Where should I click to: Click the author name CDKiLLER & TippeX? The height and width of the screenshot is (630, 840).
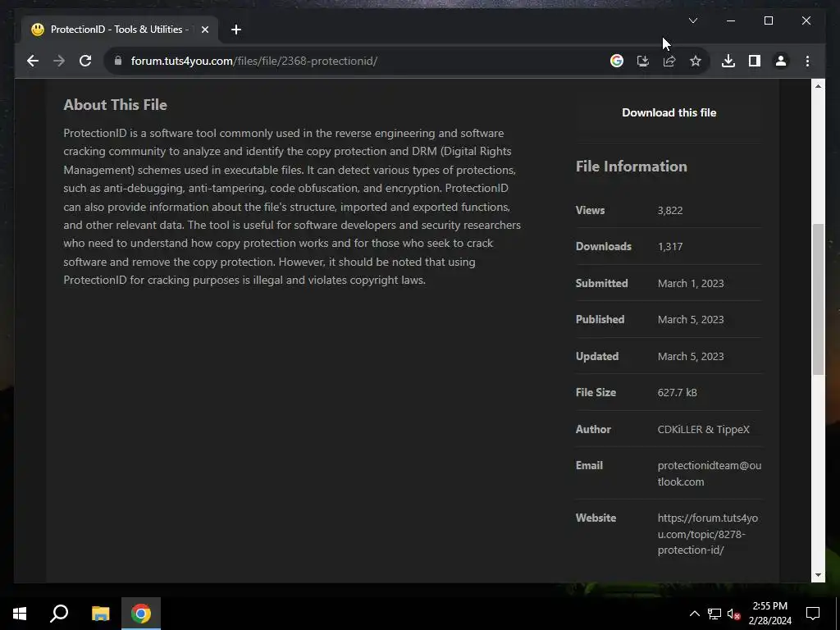[x=703, y=429]
